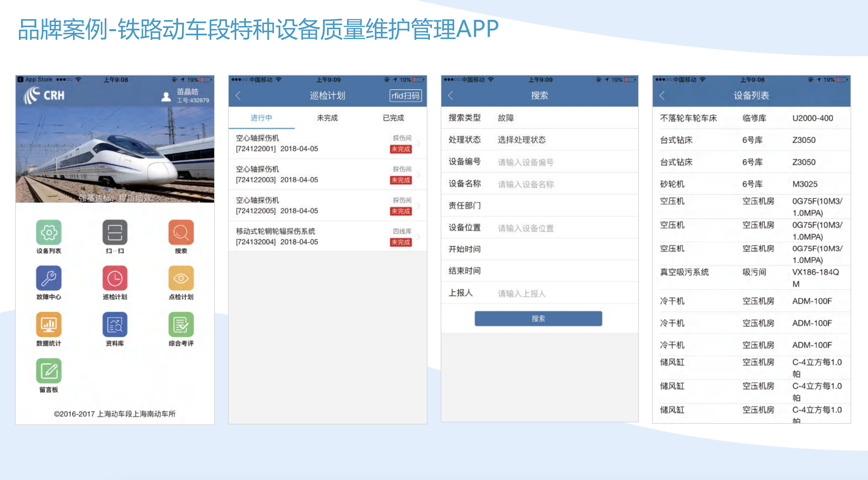Click the blue 搜索 submit button
The image size is (868, 480).
pos(538,318)
